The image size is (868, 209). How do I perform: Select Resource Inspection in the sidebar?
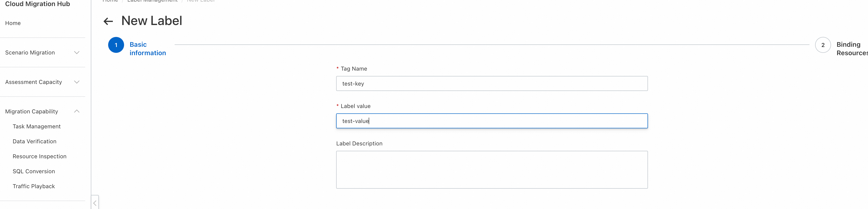(x=39, y=156)
